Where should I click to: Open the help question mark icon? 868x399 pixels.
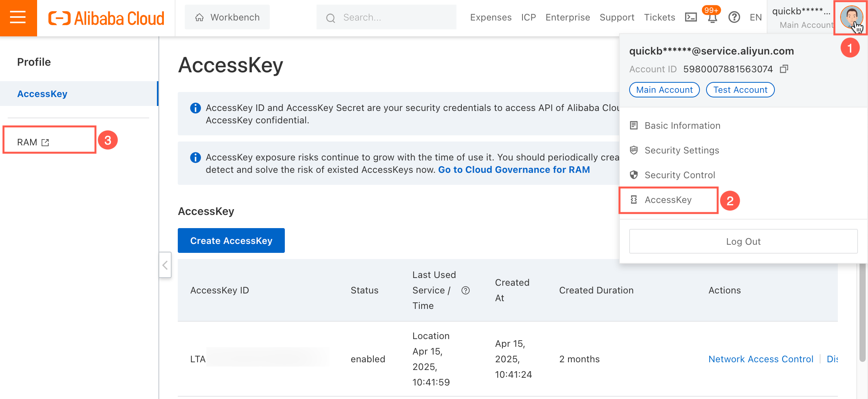pyautogui.click(x=734, y=17)
